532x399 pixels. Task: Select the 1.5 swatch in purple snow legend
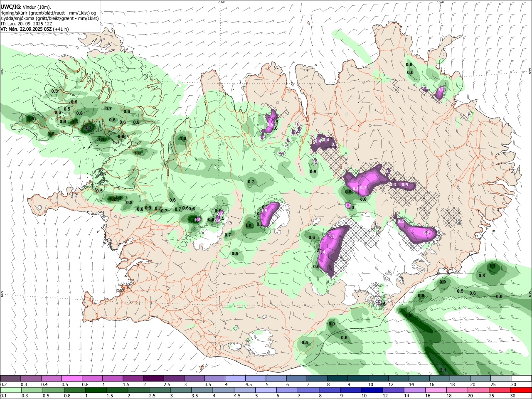click(133, 379)
